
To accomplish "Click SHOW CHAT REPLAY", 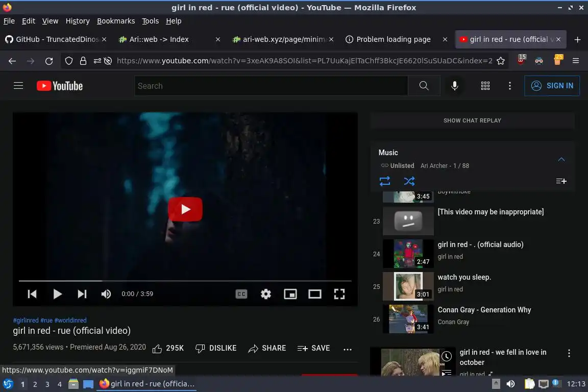I will pyautogui.click(x=472, y=120).
